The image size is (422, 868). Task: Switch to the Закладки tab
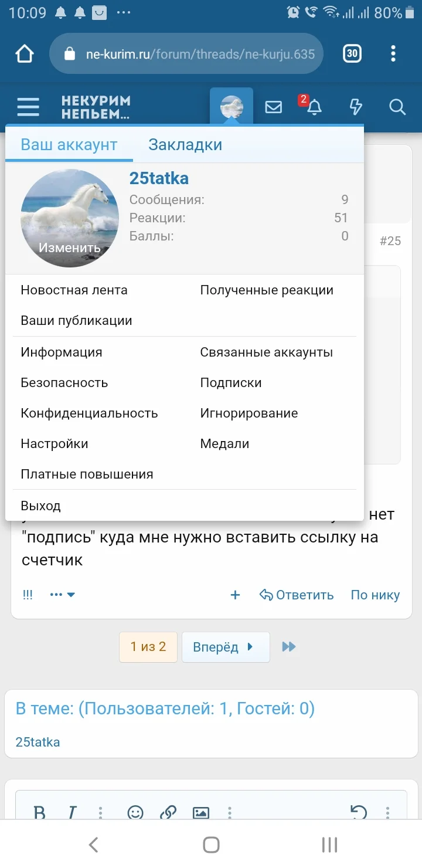click(x=185, y=145)
